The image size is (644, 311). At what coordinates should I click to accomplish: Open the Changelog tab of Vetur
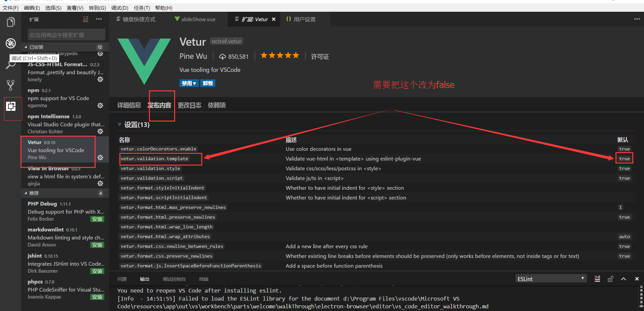tap(190, 105)
